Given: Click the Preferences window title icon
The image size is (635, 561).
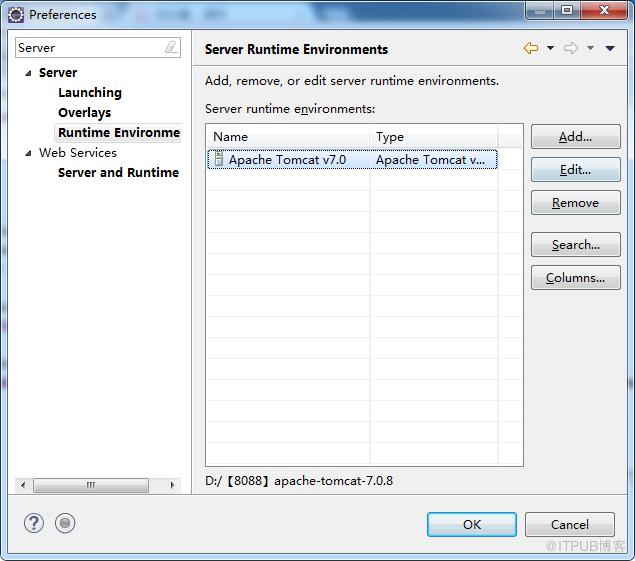Looking at the screenshot, I should pyautogui.click(x=16, y=15).
